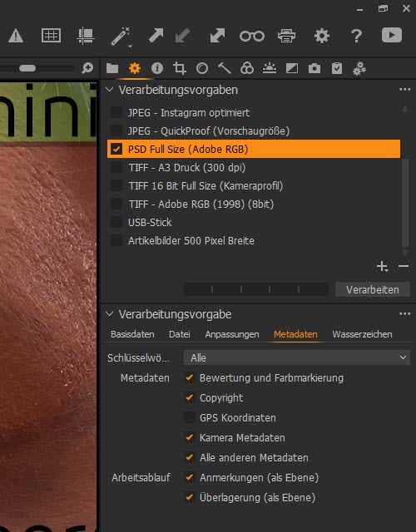The height and width of the screenshot is (532, 416).
Task: Uncheck PSD Full Size (Adobe RGB) recipe
Action: pyautogui.click(x=116, y=149)
